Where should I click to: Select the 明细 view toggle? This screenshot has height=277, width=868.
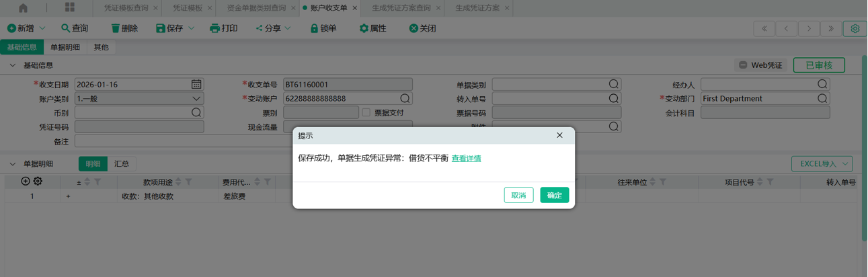(x=93, y=163)
